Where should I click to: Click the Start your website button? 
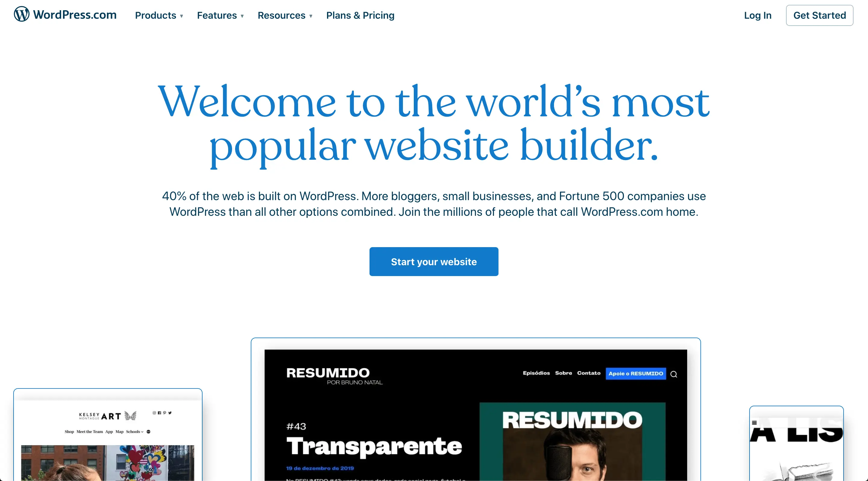[x=434, y=261]
